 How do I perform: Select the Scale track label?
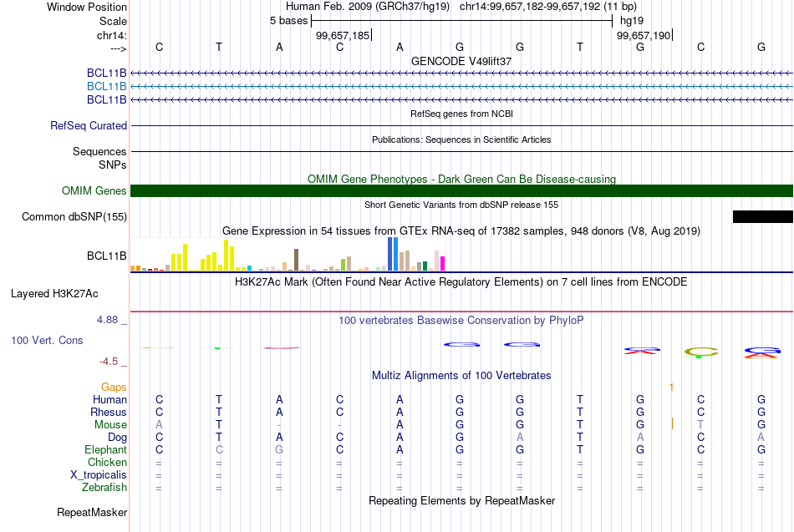tap(113, 21)
